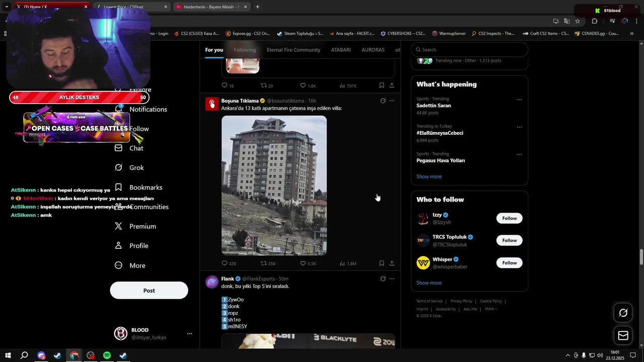Open more options on Flank post
The image size is (644, 362).
(x=392, y=279)
